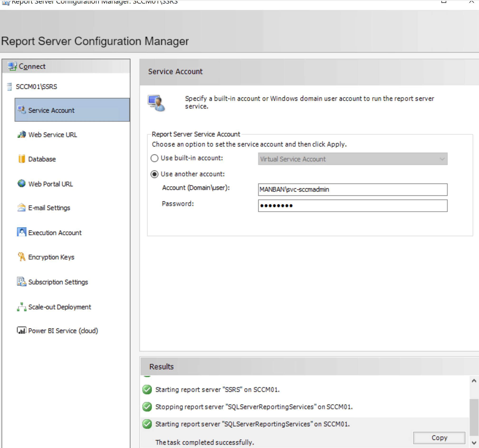Click the Password input field
The width and height of the screenshot is (479, 448).
click(353, 206)
